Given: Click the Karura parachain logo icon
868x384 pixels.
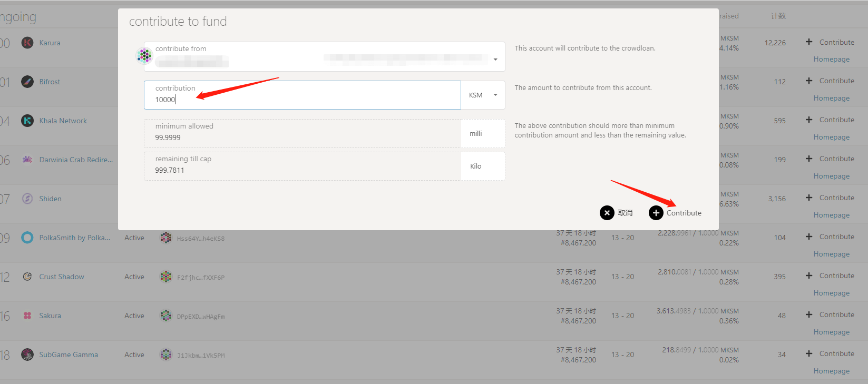Looking at the screenshot, I should click(x=27, y=43).
